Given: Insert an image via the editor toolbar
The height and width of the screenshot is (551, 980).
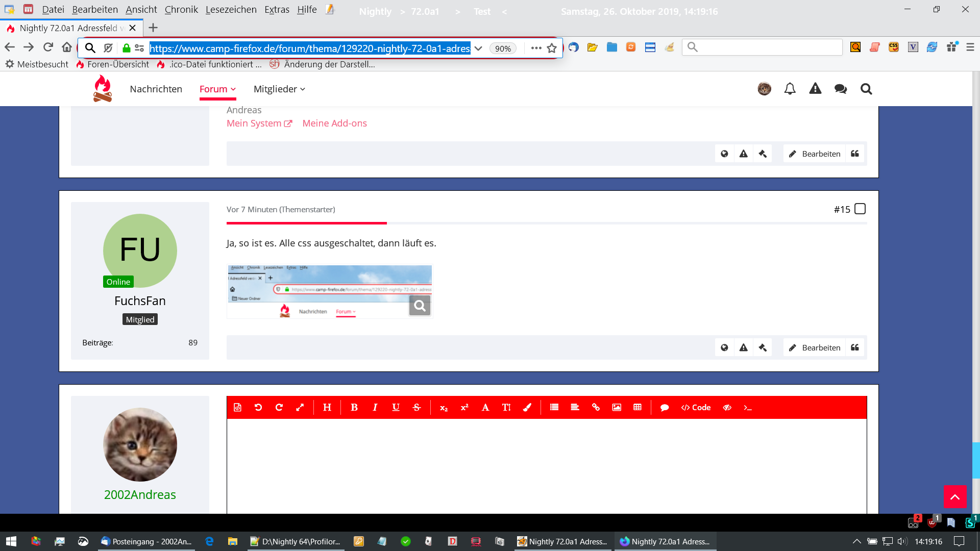Looking at the screenshot, I should click(x=617, y=407).
